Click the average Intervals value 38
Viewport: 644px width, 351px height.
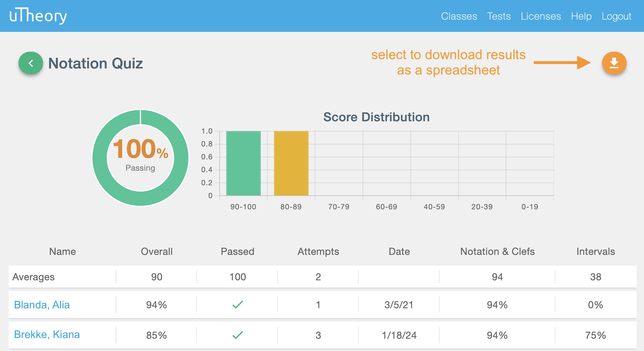pos(596,277)
